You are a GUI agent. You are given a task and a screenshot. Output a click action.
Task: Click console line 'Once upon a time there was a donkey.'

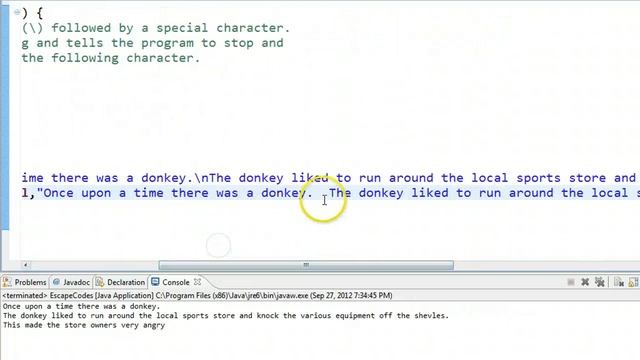pos(81,306)
